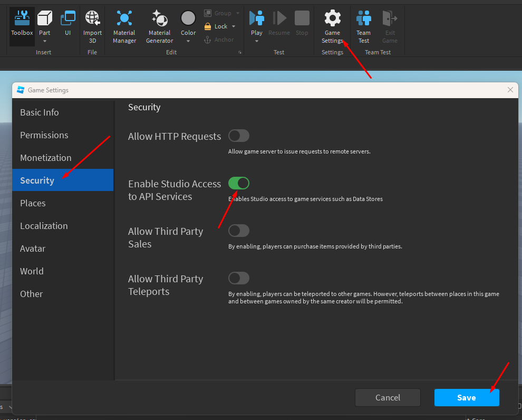522x420 pixels.
Task: Open Game Settings gear icon
Action: pos(332,19)
